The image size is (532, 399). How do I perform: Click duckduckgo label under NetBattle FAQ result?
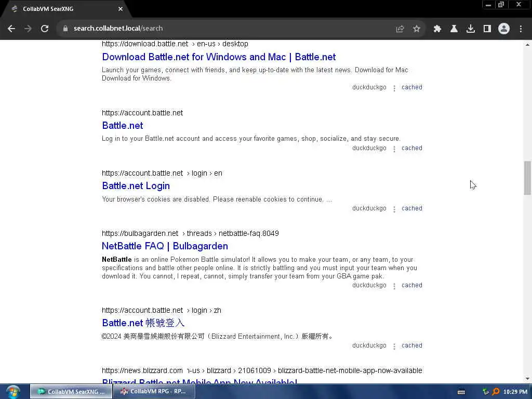369,285
